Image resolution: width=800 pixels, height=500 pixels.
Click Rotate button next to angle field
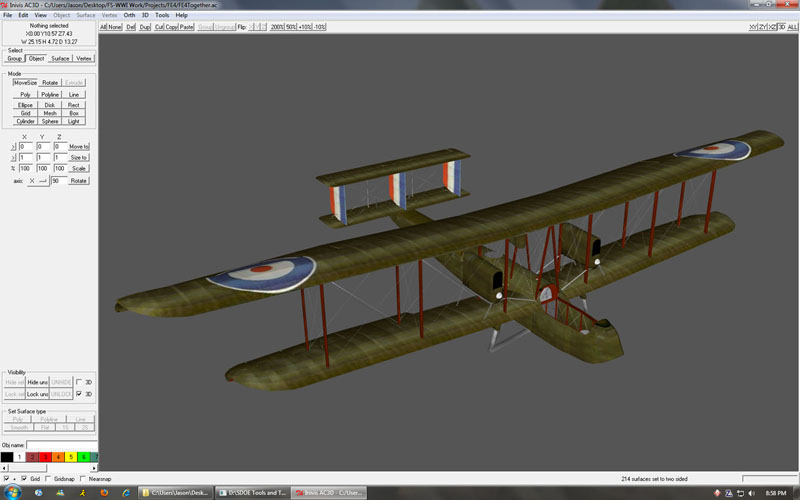point(79,181)
